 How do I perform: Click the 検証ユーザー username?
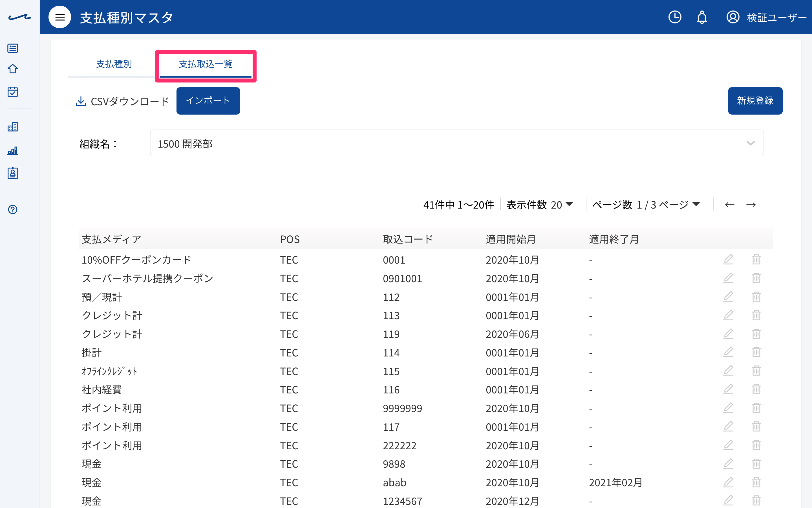[x=777, y=17]
